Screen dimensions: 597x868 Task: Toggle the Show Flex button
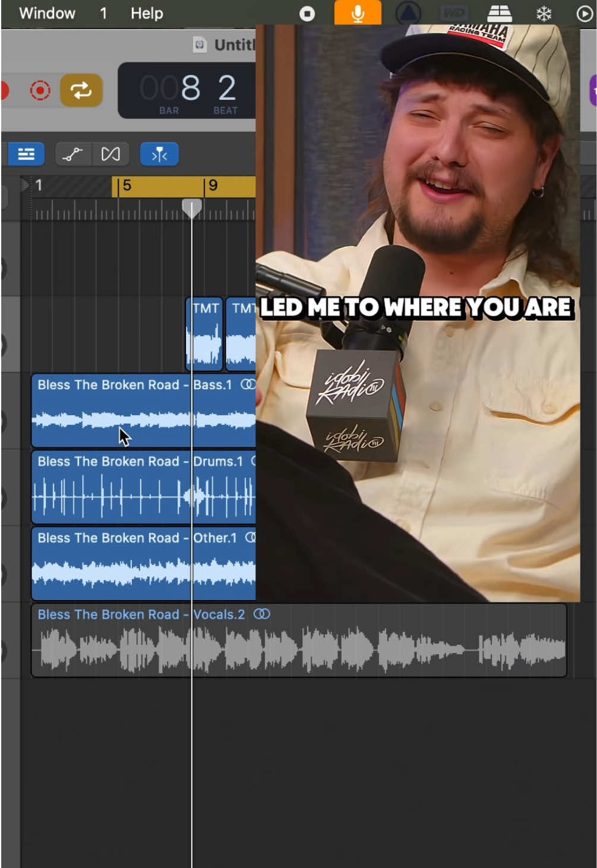coord(110,154)
